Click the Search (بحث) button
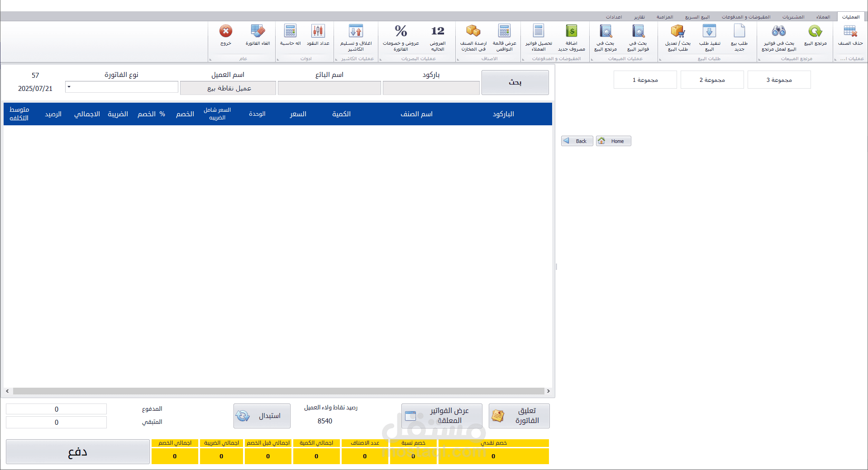Image resolution: width=868 pixels, height=470 pixels. (515, 82)
